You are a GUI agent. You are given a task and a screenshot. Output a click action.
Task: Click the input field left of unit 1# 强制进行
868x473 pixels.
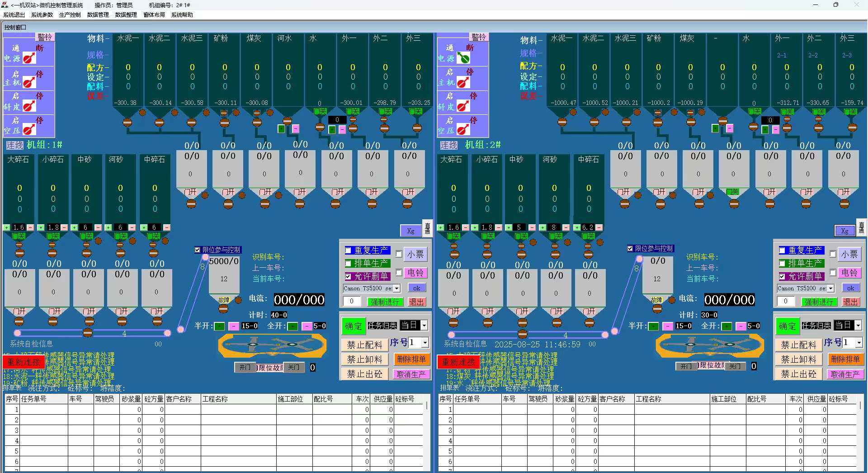click(352, 302)
